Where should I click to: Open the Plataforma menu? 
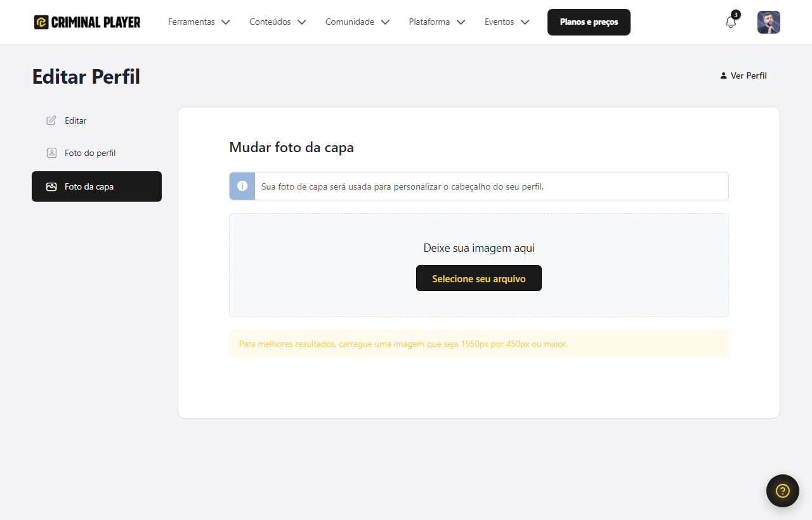(429, 22)
